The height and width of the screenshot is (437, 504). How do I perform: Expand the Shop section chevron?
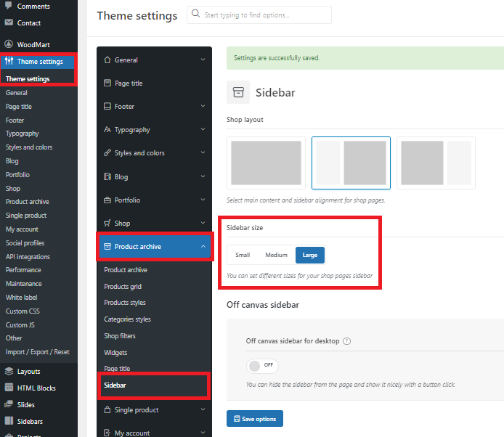click(203, 223)
